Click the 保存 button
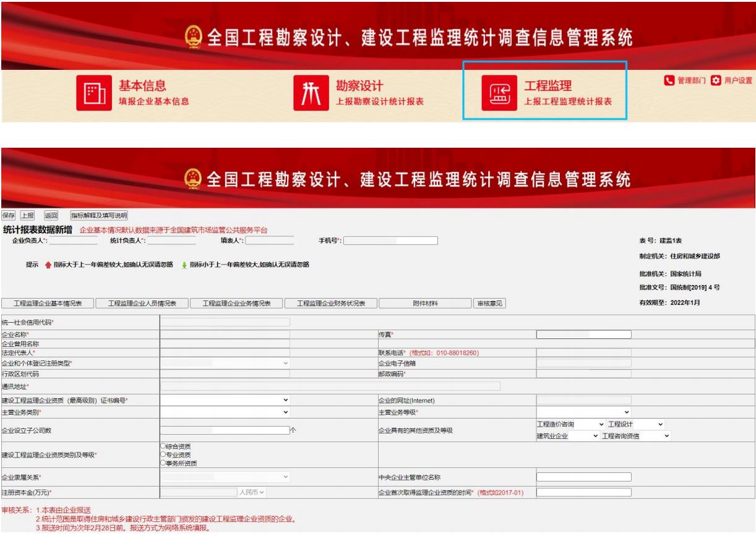Viewport: 756px width, 536px height. click(9, 215)
